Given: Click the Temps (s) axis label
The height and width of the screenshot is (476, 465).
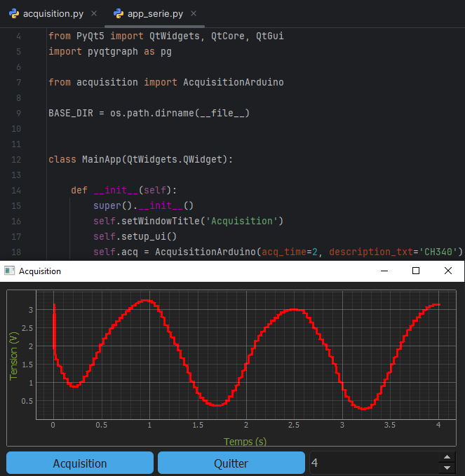Looking at the screenshot, I should (x=245, y=442).
